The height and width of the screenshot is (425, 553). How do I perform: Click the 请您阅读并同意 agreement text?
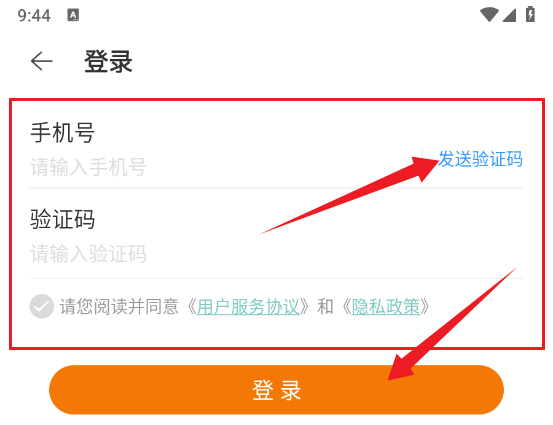[x=119, y=306]
